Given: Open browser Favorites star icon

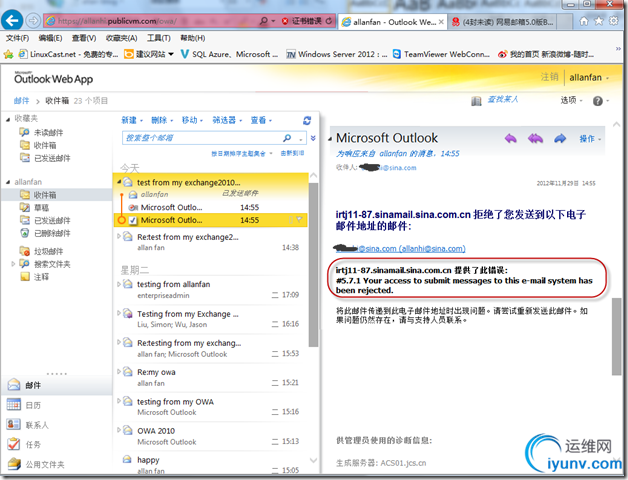Looking at the screenshot, I should click(x=598, y=21).
